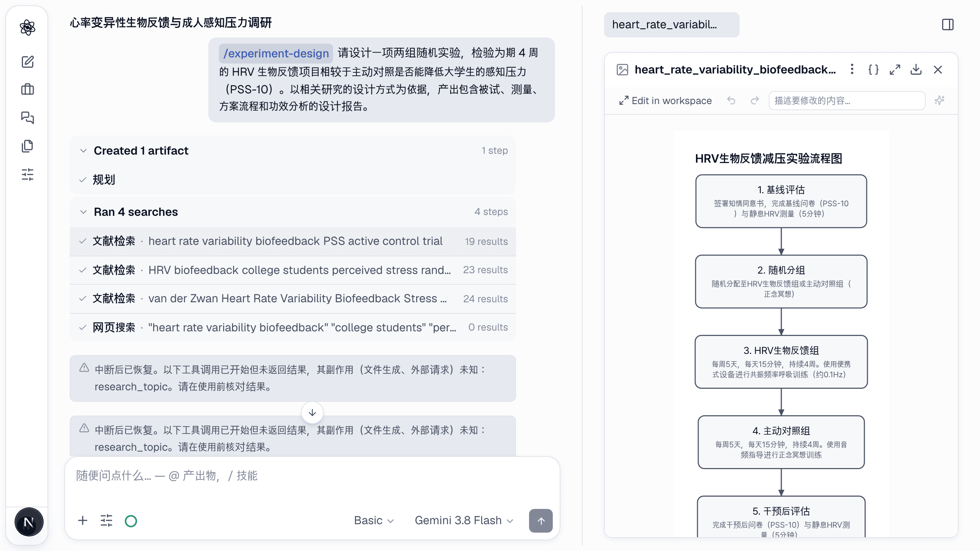Image resolution: width=980 pixels, height=551 pixels.
Task: Click the /experiment-design skill tag
Action: click(x=276, y=53)
